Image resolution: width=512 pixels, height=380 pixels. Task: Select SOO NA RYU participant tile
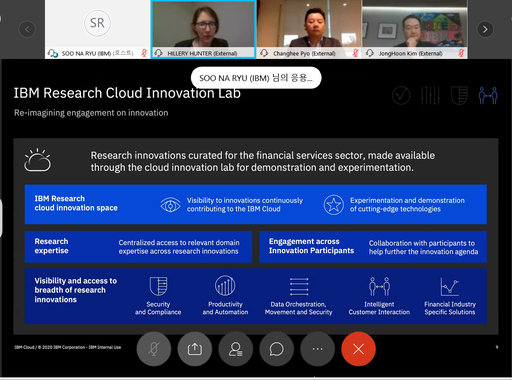(97, 29)
